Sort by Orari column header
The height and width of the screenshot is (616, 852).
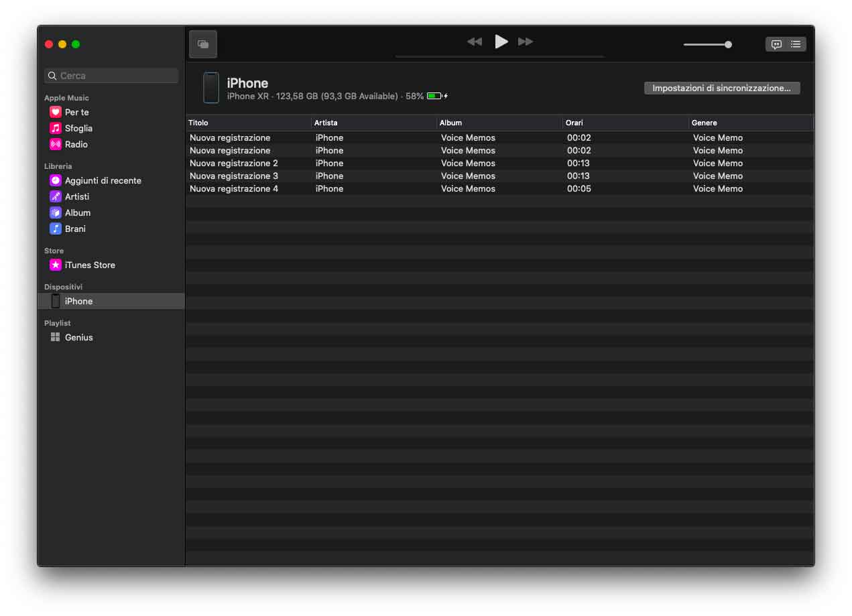point(626,123)
